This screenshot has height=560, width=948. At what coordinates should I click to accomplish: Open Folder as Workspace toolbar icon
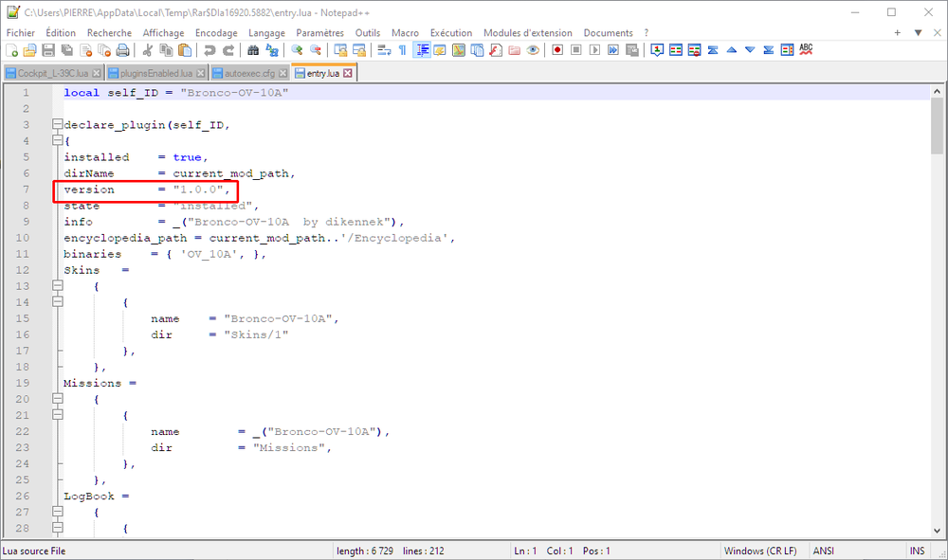(x=515, y=50)
